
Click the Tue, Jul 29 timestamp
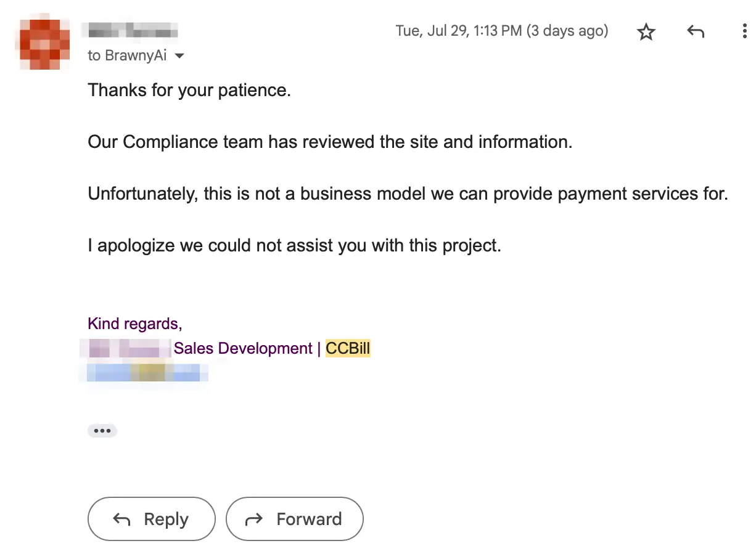502,31
